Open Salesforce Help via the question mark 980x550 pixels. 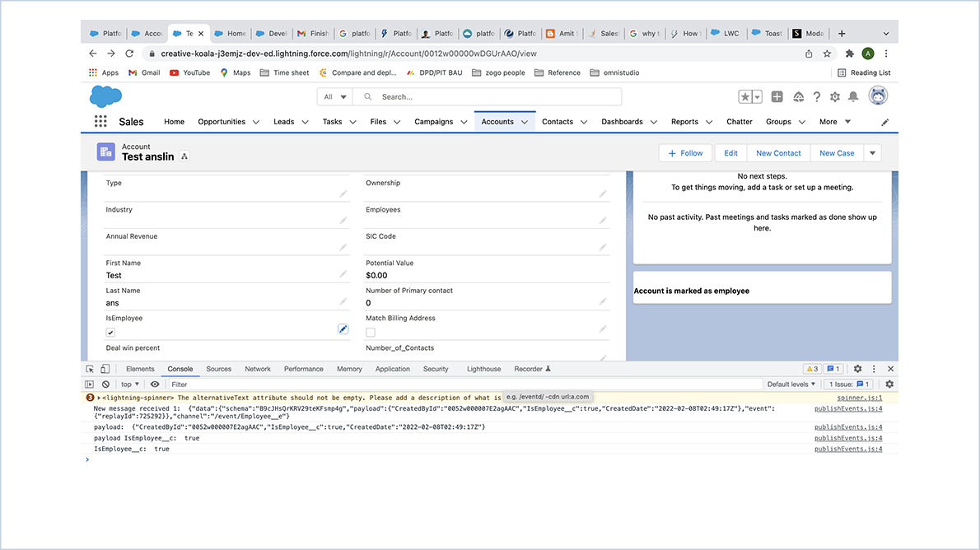pyautogui.click(x=816, y=96)
